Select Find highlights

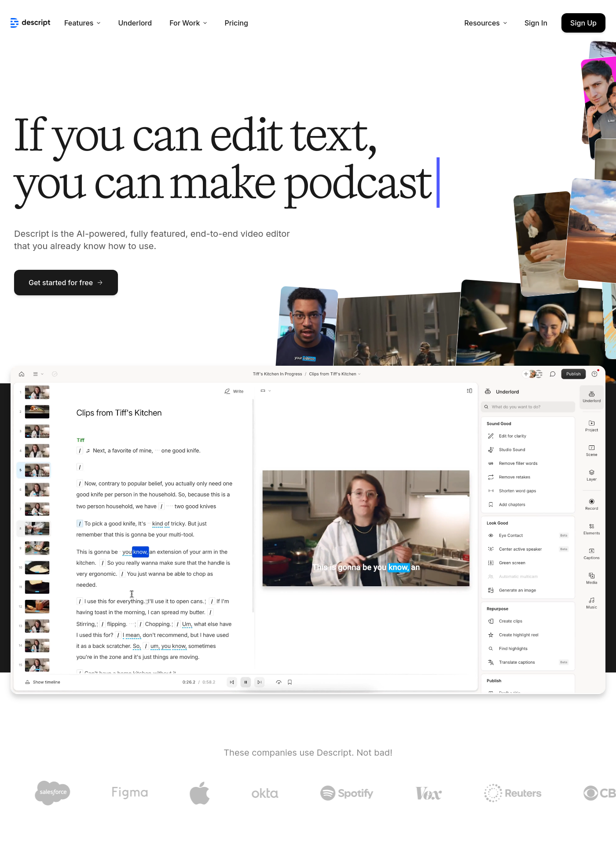click(528, 649)
